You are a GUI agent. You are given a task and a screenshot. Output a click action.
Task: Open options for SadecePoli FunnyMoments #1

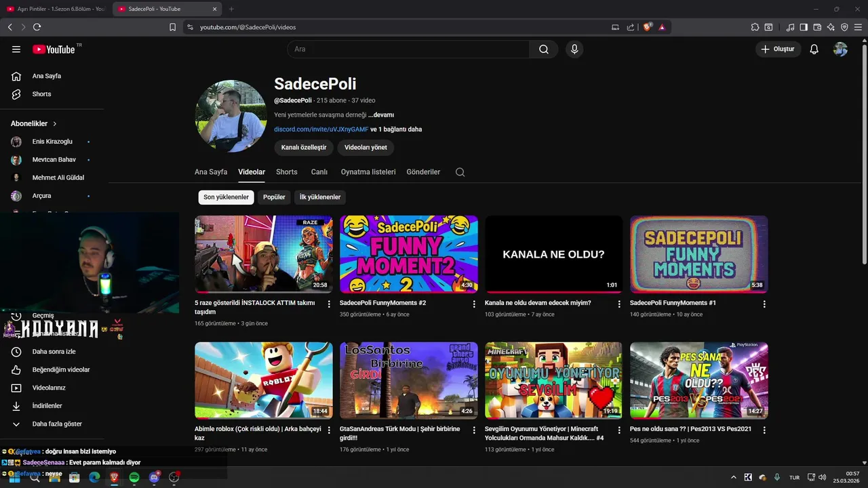764,304
